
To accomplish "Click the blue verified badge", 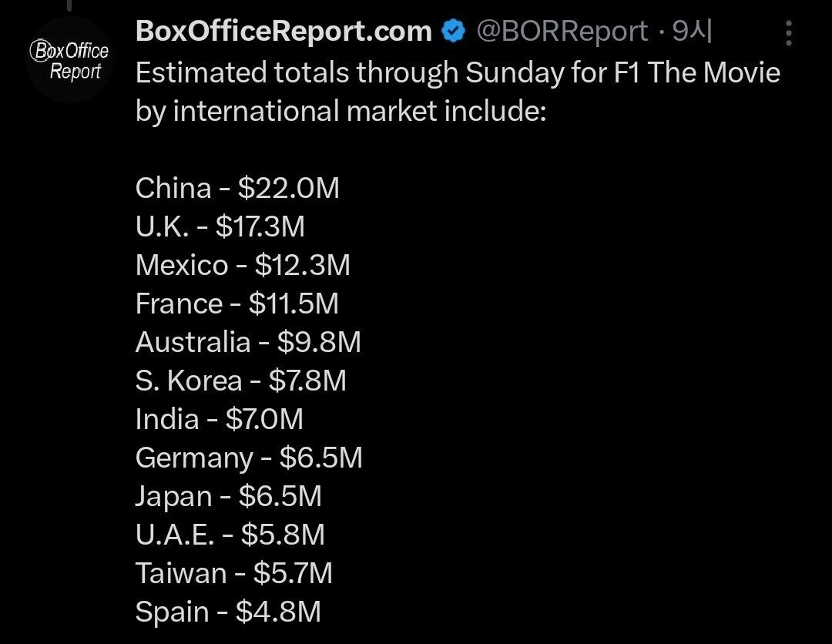I will pyautogui.click(x=454, y=32).
